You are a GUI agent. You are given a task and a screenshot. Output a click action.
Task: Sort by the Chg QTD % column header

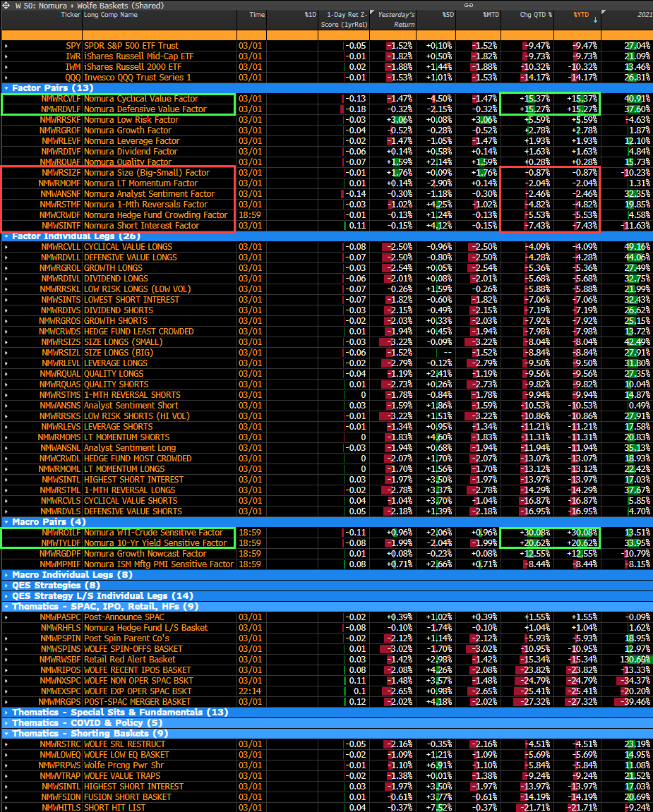click(x=535, y=15)
